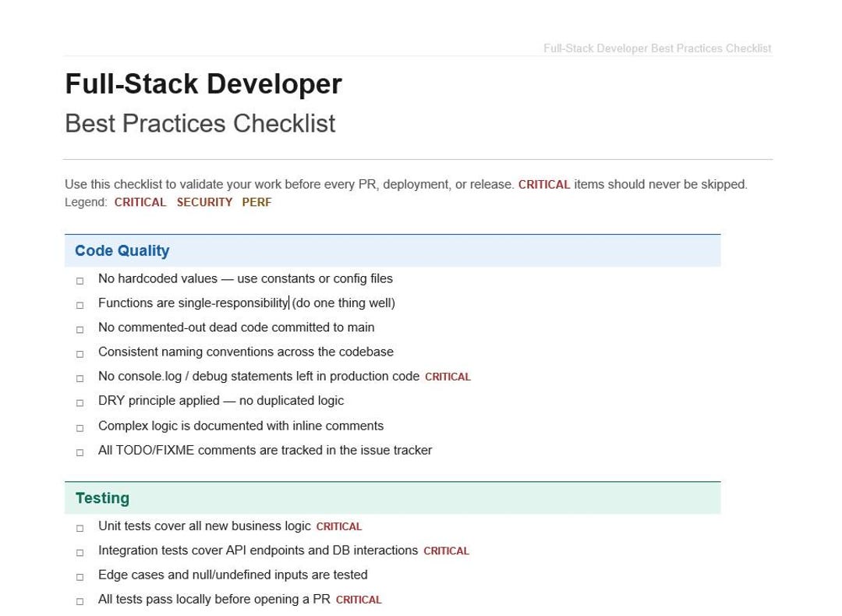The image size is (842, 616).
Task: Check the 'No console.log / debug statements' checkbox
Action: click(x=80, y=379)
